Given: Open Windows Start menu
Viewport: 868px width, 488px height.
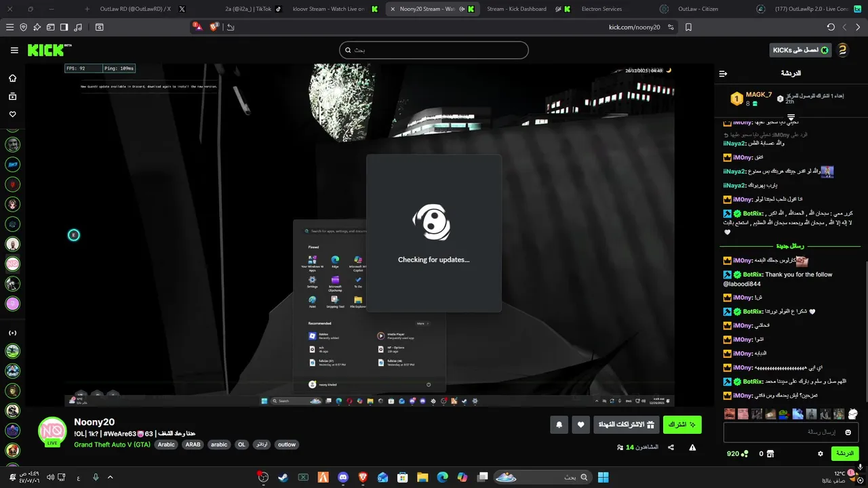Looking at the screenshot, I should pos(603,477).
